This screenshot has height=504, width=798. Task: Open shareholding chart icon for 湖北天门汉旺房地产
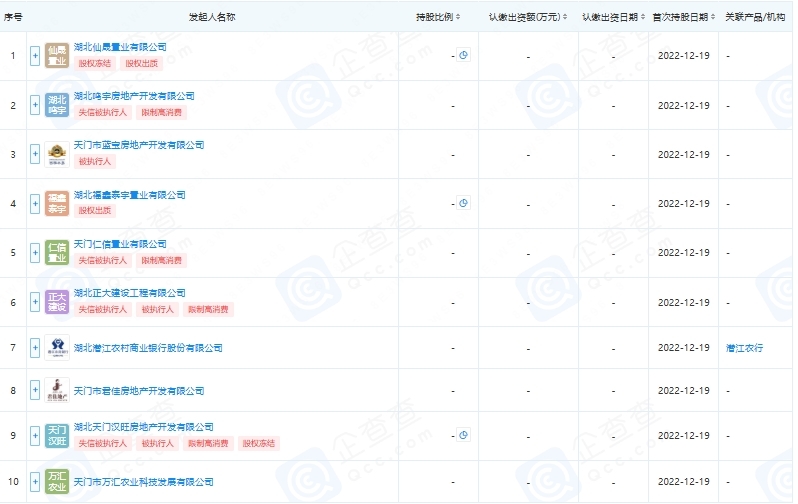463,435
